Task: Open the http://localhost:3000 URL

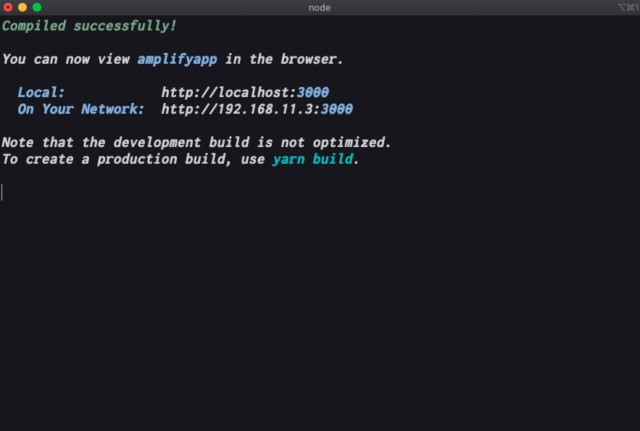Action: (x=245, y=93)
